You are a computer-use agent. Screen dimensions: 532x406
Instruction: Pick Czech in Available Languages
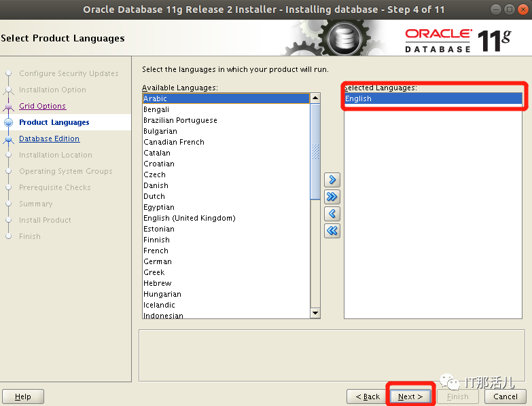pos(226,174)
